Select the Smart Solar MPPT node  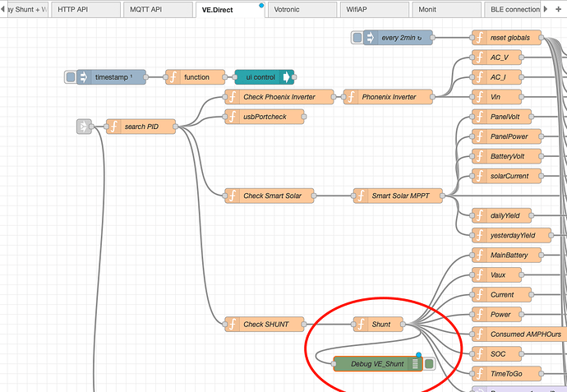(398, 196)
